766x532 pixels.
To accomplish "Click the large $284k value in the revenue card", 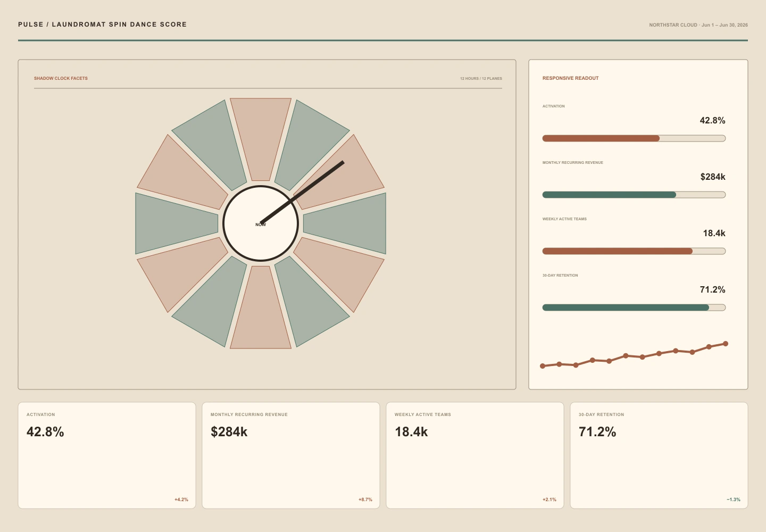I will [229, 432].
